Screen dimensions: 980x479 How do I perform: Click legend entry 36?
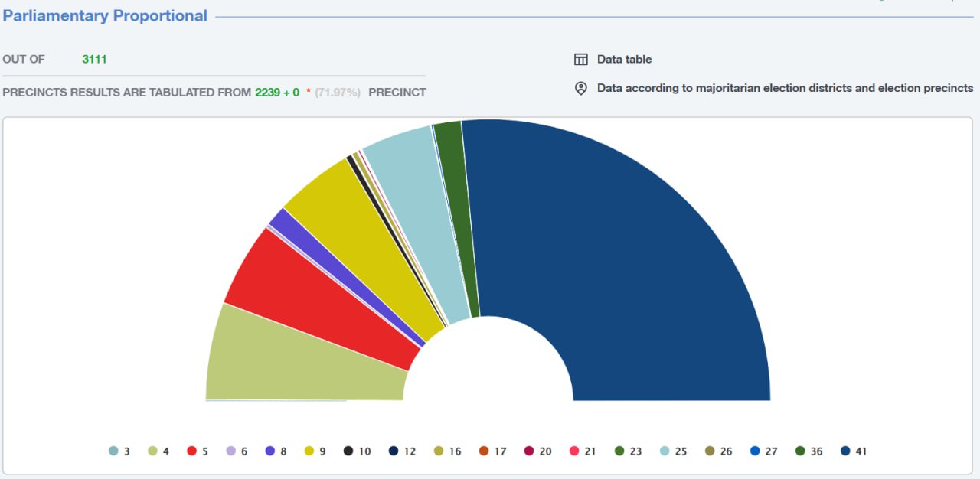coord(808,451)
